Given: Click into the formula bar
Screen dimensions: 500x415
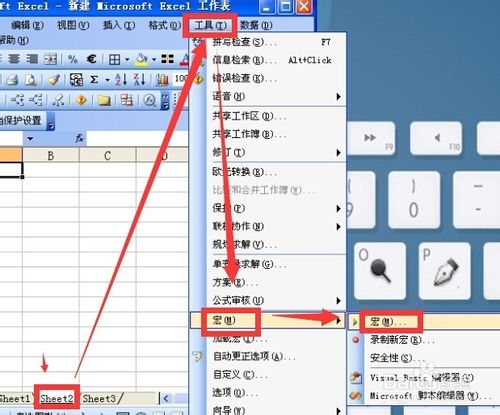Looking at the screenshot, I should coord(137,138).
